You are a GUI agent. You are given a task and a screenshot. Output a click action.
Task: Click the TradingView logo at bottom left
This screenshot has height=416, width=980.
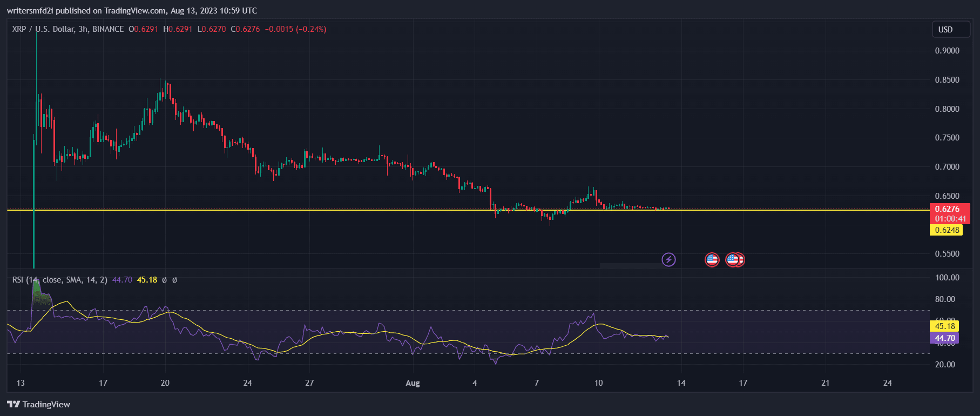coord(39,404)
